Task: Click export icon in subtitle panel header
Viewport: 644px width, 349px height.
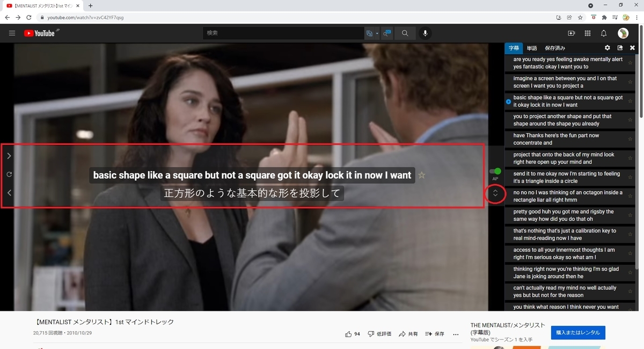Action: pyautogui.click(x=620, y=48)
